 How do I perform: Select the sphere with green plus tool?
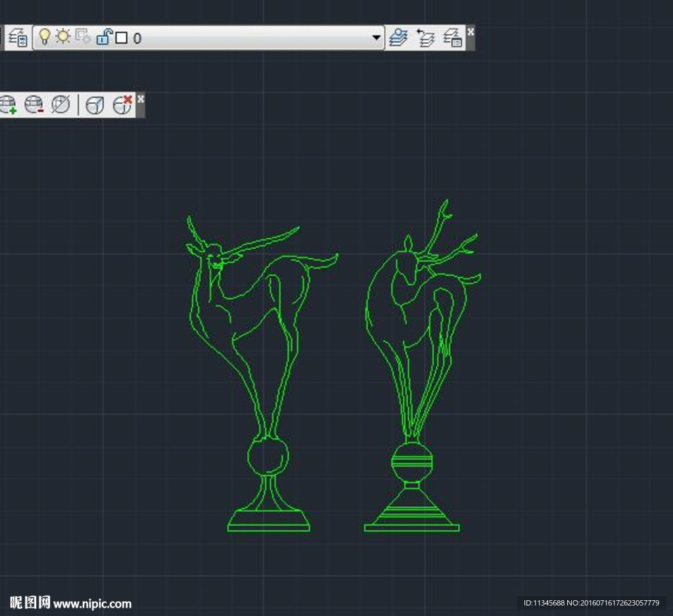click(8, 104)
